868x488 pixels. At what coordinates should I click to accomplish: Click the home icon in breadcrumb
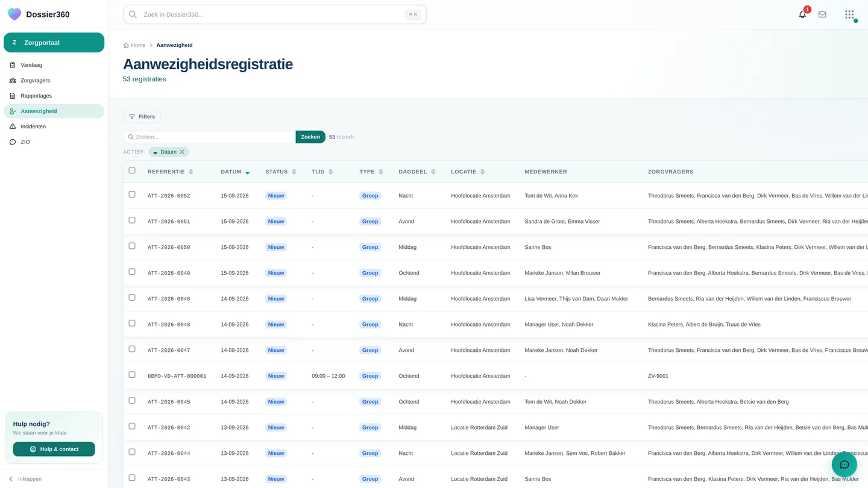[126, 45]
